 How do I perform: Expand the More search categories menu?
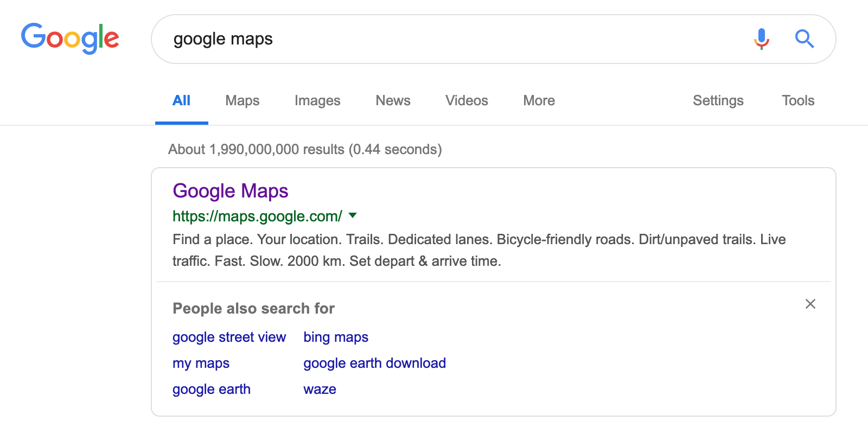[539, 100]
